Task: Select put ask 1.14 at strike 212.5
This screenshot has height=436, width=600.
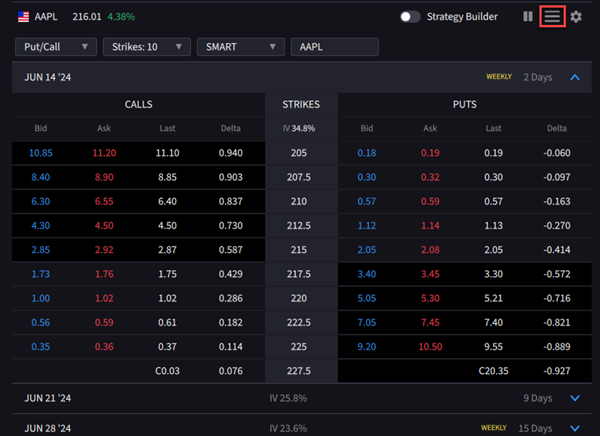Action: (430, 225)
